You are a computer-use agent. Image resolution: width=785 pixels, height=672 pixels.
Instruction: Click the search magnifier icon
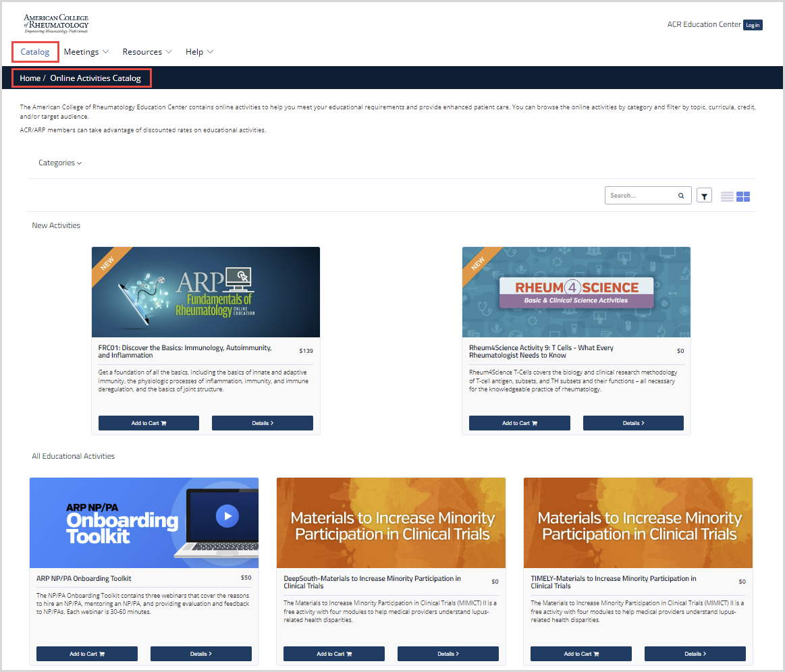coord(681,196)
